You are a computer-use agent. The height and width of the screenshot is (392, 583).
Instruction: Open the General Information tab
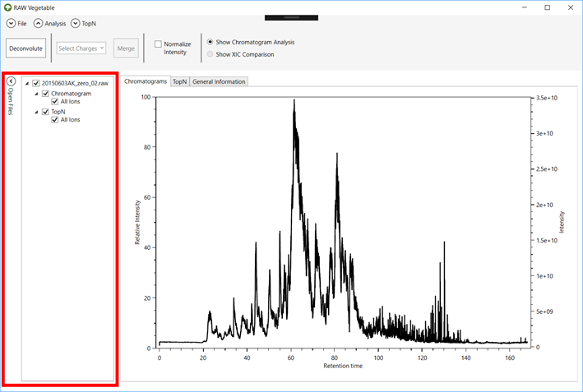point(219,81)
